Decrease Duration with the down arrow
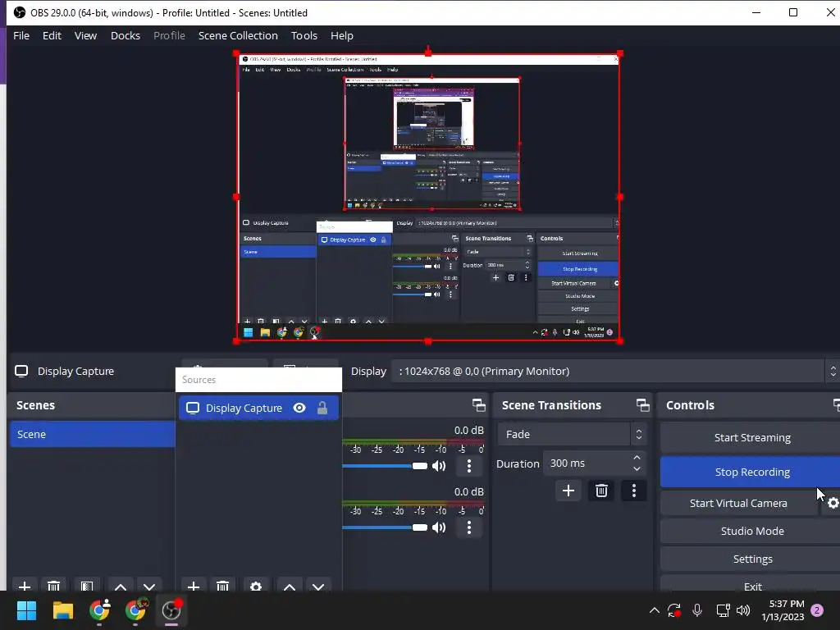The width and height of the screenshot is (840, 630). pyautogui.click(x=637, y=469)
